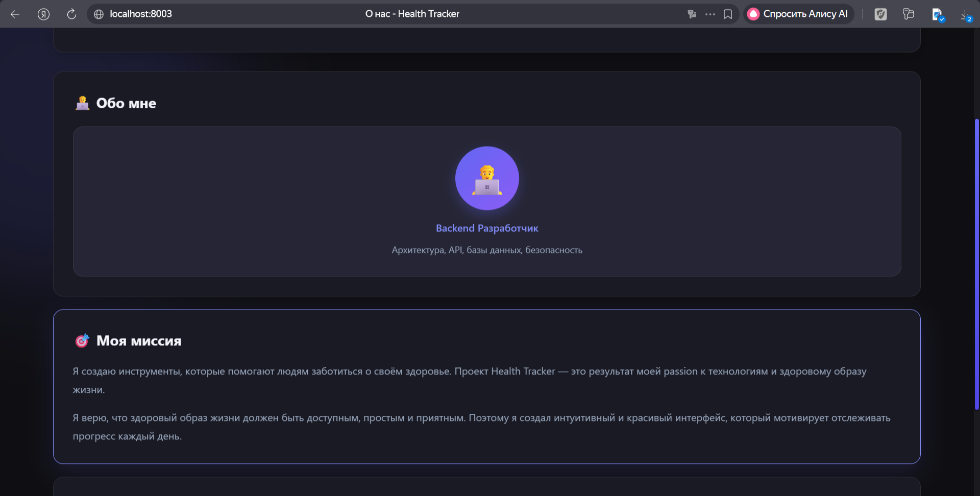
Task: Click the purple developer avatar circle
Action: [x=487, y=178]
